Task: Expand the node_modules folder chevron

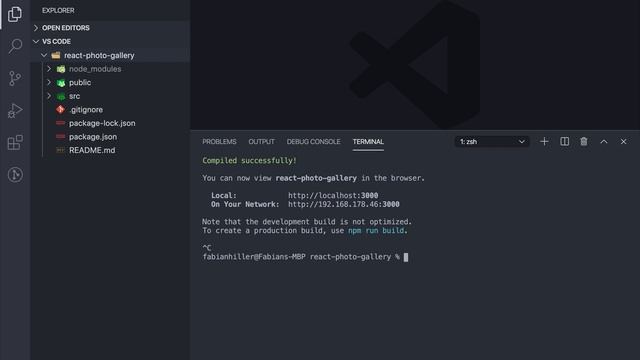Action: 49,69
